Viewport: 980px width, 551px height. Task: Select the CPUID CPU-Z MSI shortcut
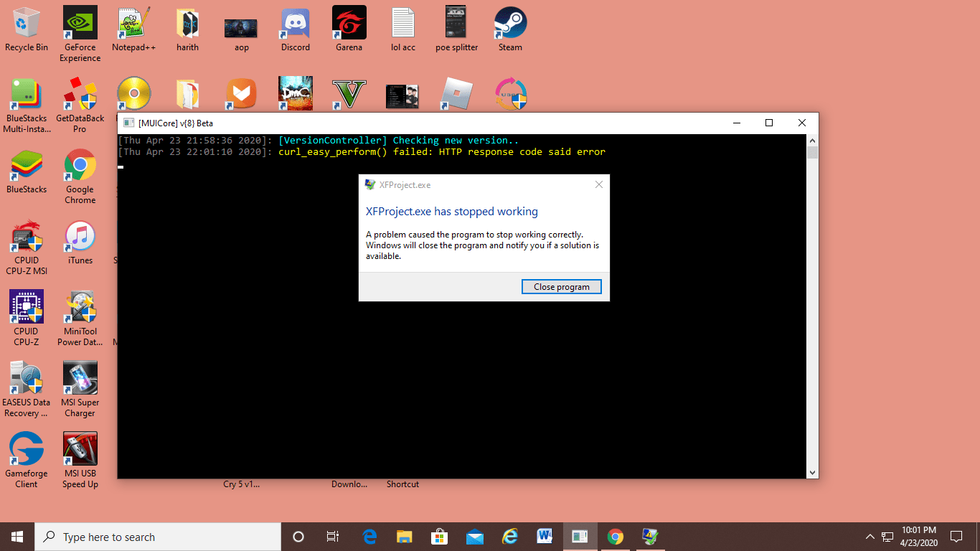(27, 248)
